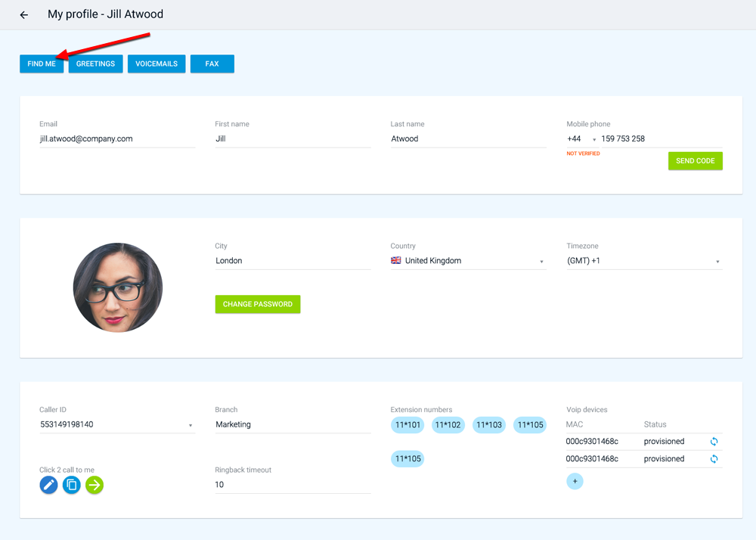Click the first row's provisioned status
756x540 pixels.
coord(664,441)
